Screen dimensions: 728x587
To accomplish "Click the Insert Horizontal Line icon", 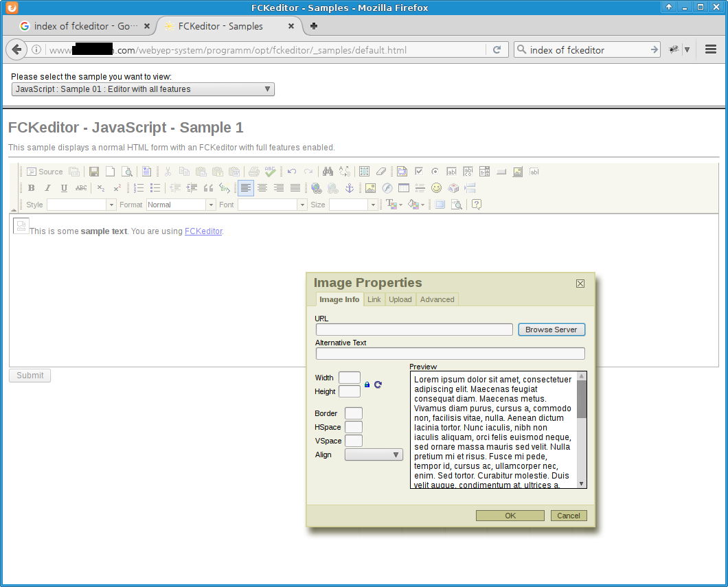I will pyautogui.click(x=420, y=188).
